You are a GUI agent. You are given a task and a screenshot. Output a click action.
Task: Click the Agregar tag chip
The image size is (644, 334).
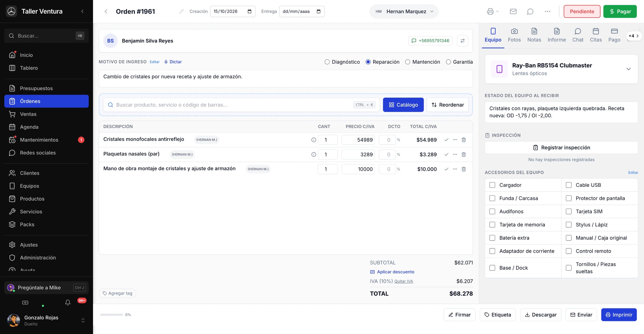coord(118,293)
